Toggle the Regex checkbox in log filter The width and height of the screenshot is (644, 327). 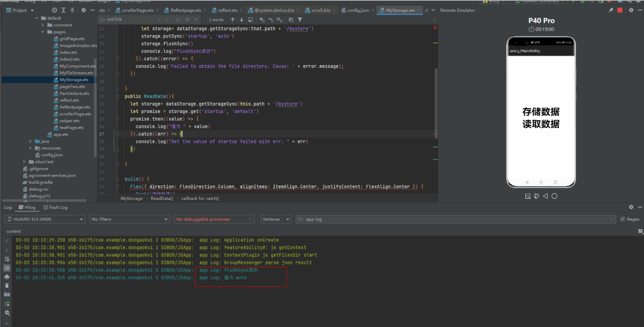(623, 219)
